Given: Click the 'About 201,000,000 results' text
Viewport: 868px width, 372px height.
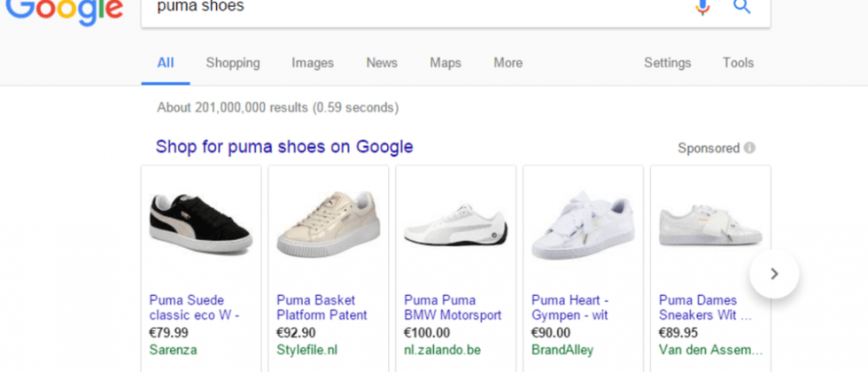Looking at the screenshot, I should pos(277,107).
